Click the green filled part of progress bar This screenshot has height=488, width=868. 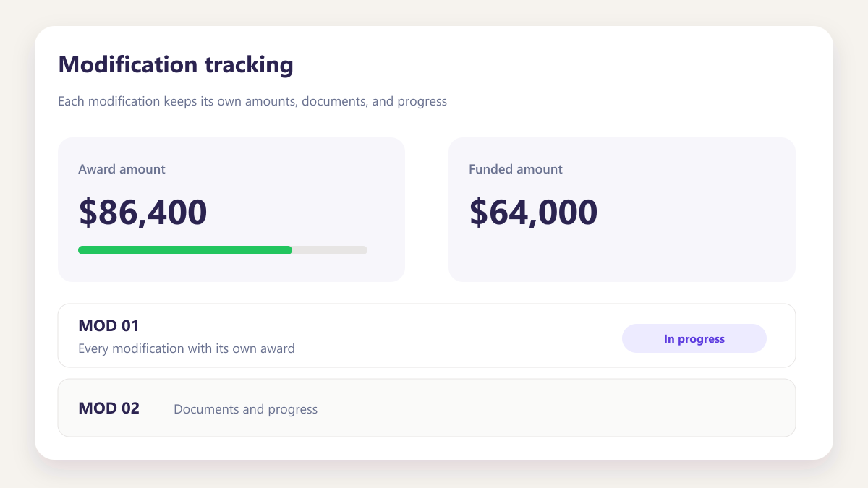point(185,250)
